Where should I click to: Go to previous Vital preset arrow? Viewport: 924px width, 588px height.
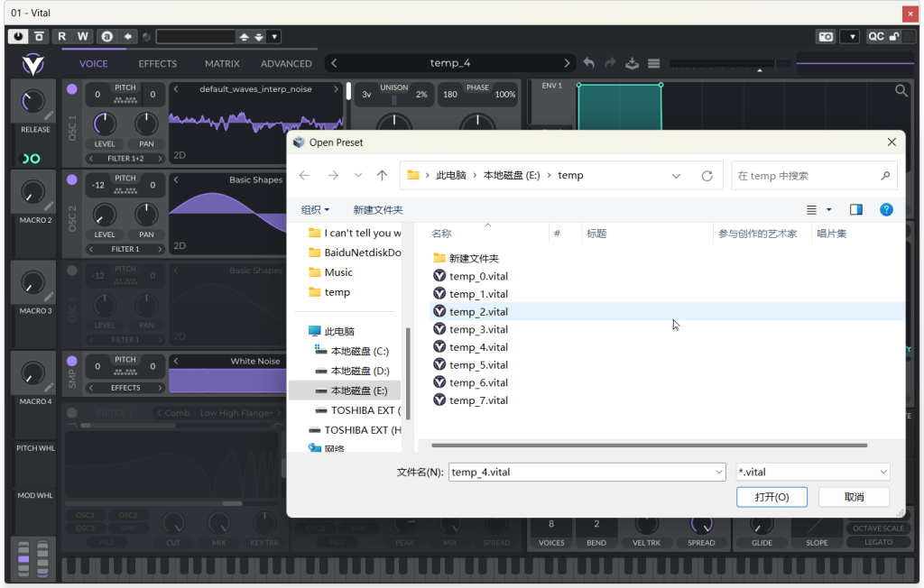[334, 63]
